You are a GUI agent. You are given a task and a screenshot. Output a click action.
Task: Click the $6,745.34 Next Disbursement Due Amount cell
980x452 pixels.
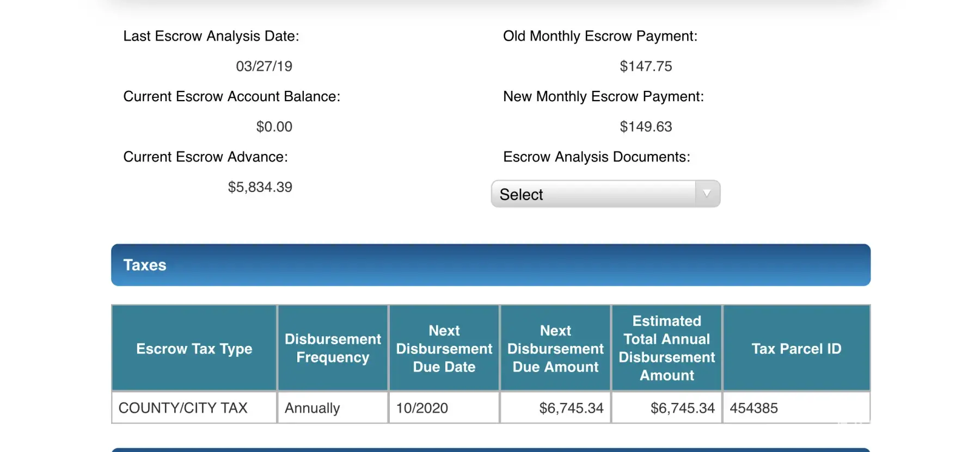(571, 408)
